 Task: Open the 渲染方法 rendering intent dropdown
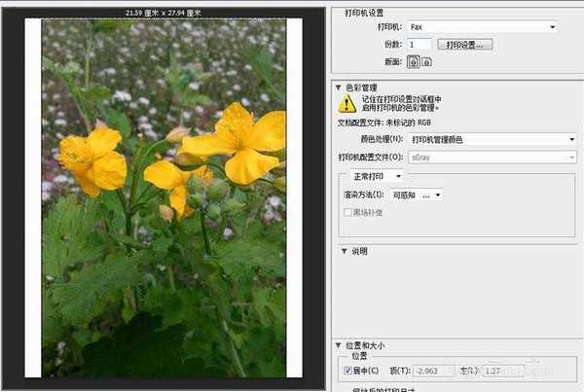(x=423, y=195)
